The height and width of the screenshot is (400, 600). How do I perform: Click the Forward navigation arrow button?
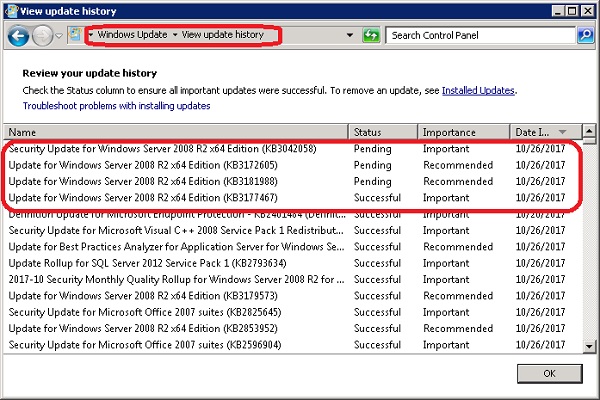(41, 35)
